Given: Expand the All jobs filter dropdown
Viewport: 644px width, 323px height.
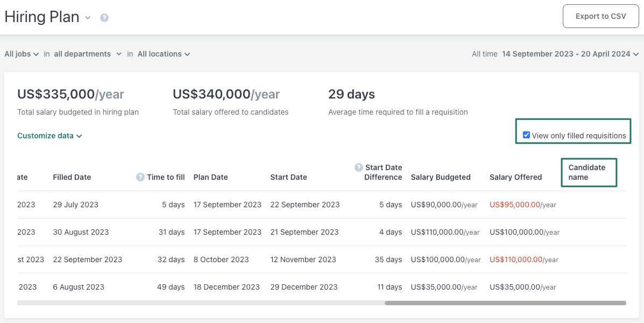Looking at the screenshot, I should point(22,54).
